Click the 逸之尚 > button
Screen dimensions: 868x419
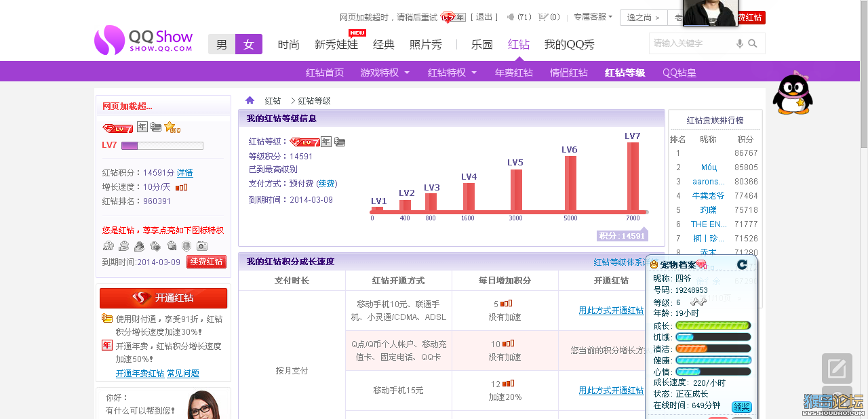644,18
